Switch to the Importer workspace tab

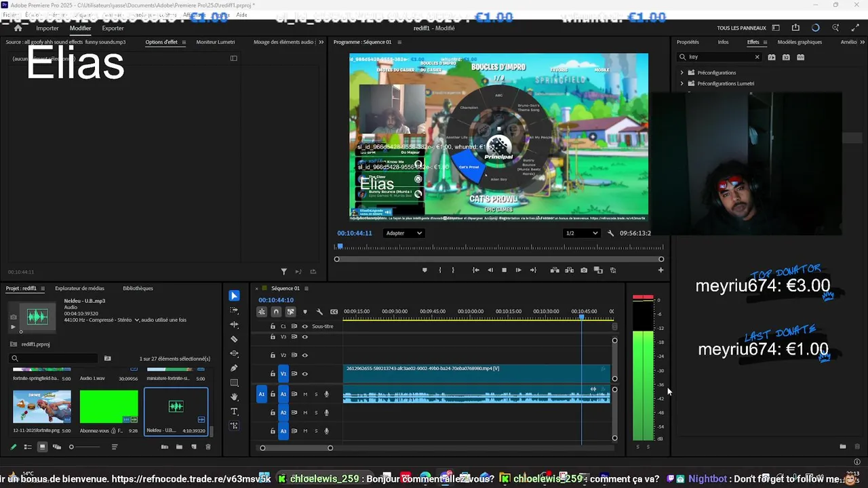tap(47, 28)
